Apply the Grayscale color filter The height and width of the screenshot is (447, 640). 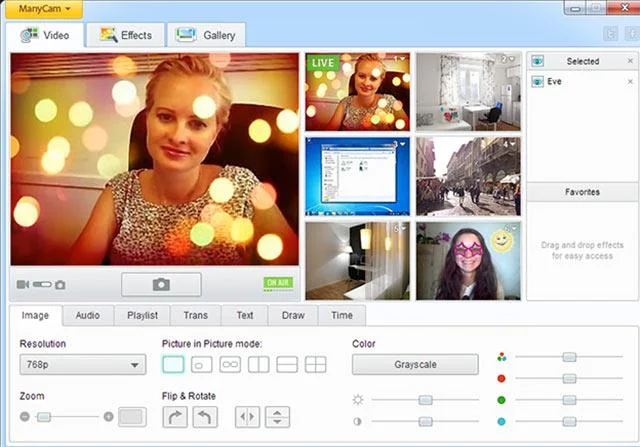[415, 365]
